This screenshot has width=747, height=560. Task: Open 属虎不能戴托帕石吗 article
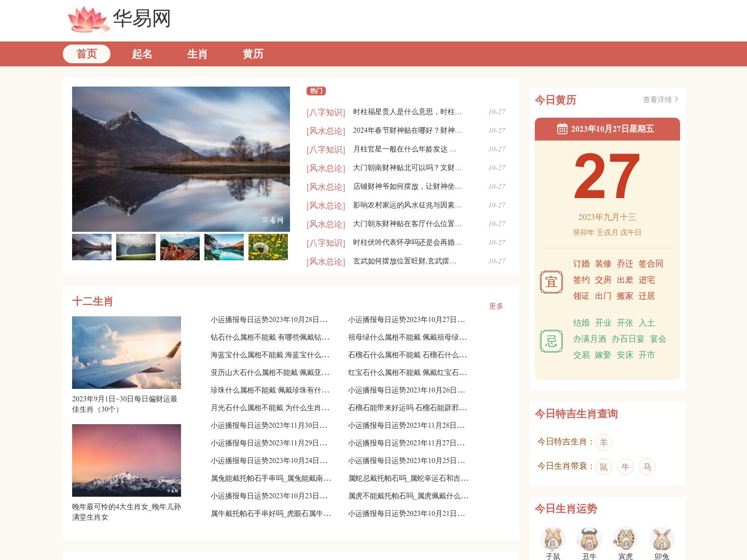point(408,496)
